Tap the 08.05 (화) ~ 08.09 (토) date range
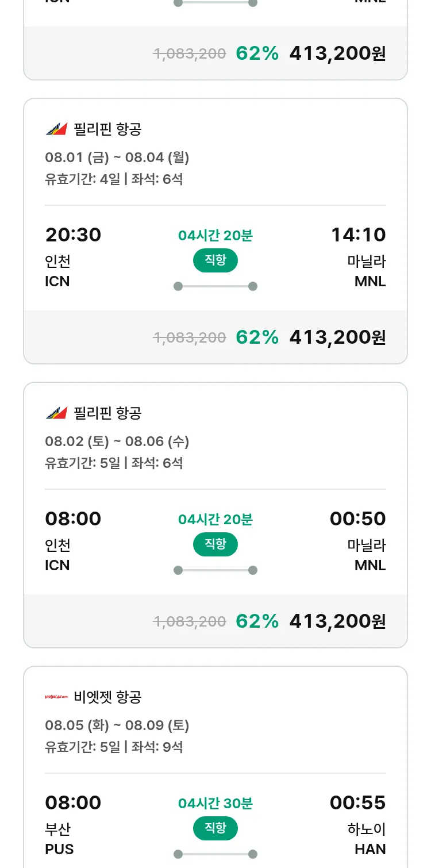The image size is (431, 868). tap(117, 725)
